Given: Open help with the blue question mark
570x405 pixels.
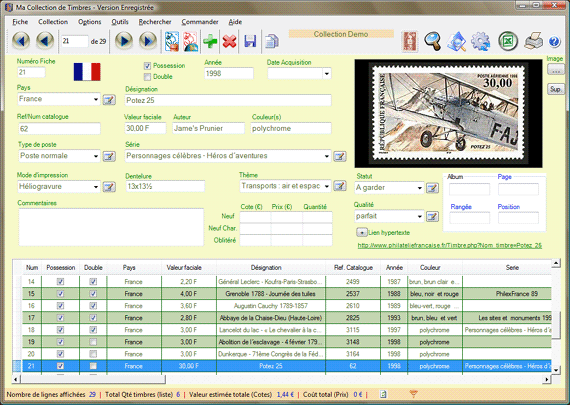Looking at the screenshot, I should pyautogui.click(x=554, y=41).
